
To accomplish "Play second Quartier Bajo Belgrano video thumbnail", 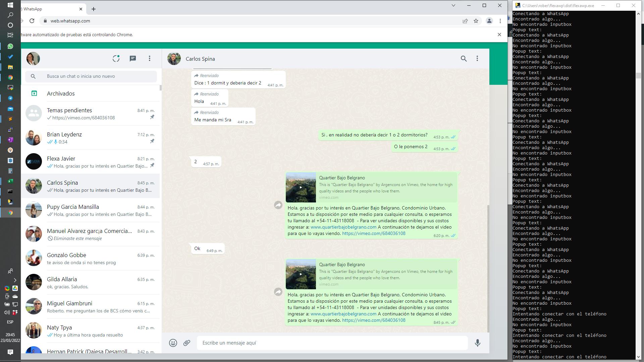I will [x=301, y=274].
